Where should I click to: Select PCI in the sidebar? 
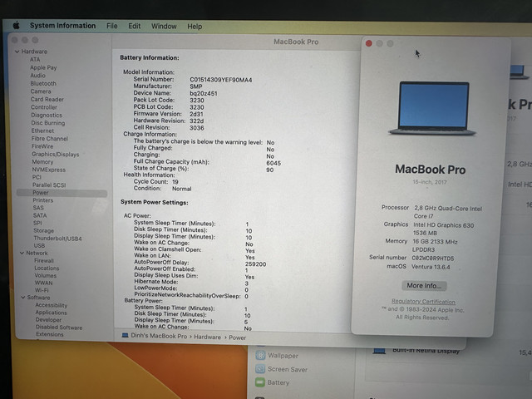[x=37, y=177]
